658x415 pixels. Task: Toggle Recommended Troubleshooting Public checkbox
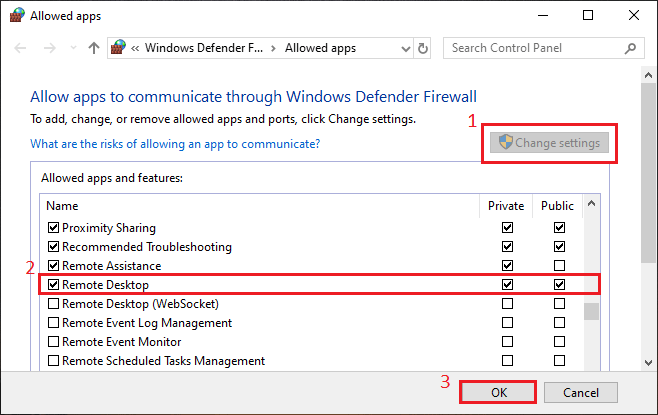(x=559, y=246)
